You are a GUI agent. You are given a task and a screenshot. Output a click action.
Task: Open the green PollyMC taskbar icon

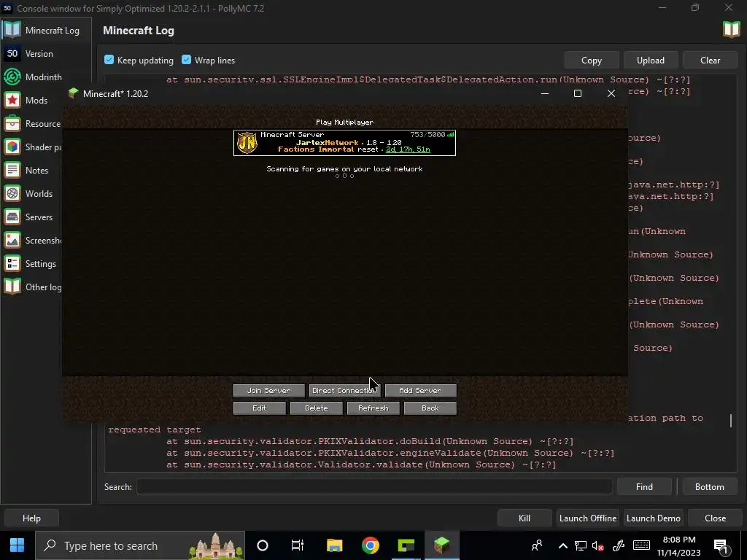tap(406, 545)
